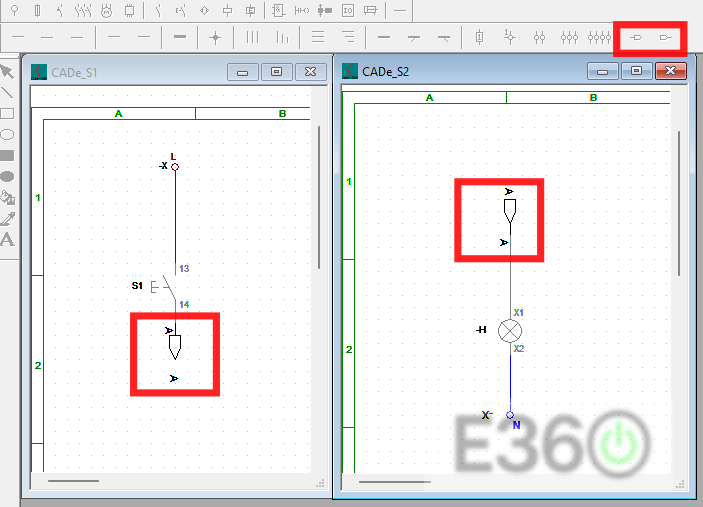703x507 pixels.
Task: Select the logic gate (&) symbol
Action: (278, 10)
